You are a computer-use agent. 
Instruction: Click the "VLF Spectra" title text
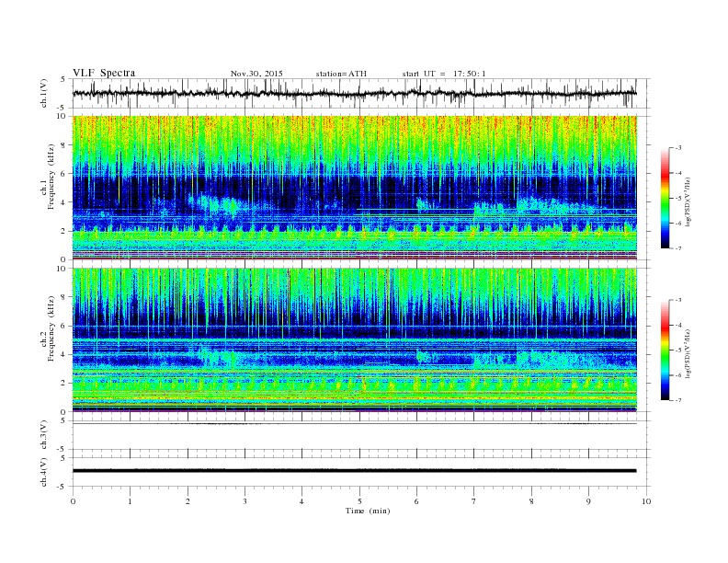click(104, 73)
